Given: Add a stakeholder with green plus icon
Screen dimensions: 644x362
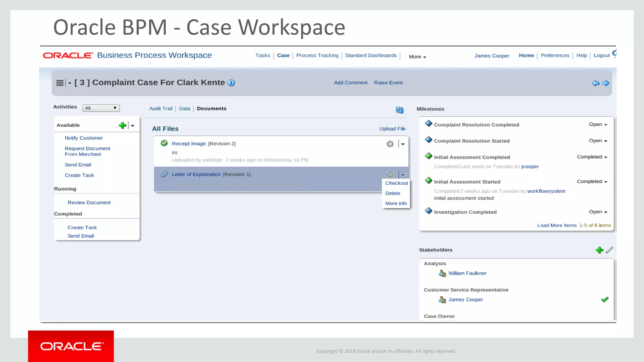Looking at the screenshot, I should tap(599, 250).
